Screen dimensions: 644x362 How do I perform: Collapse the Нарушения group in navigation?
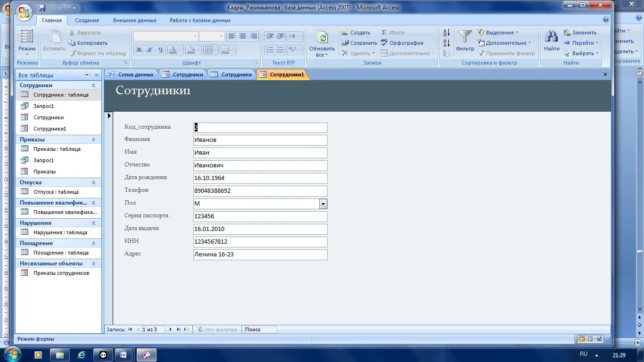(x=93, y=223)
